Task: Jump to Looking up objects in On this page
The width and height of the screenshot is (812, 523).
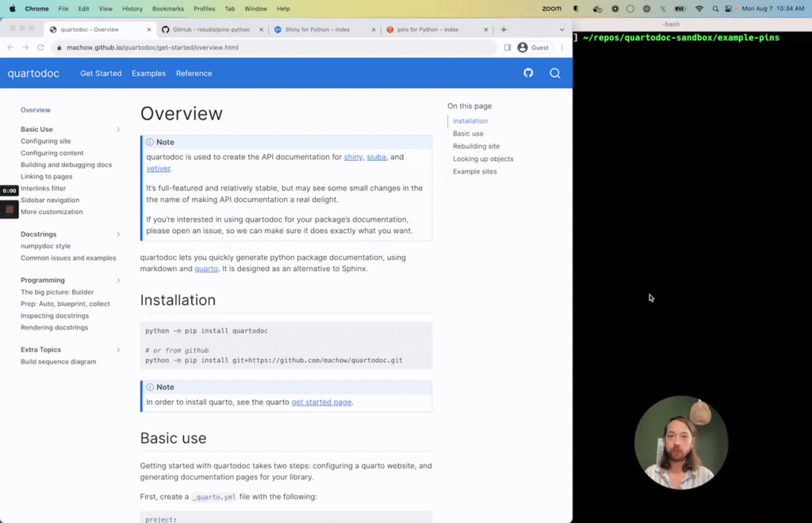Action: pyautogui.click(x=483, y=158)
